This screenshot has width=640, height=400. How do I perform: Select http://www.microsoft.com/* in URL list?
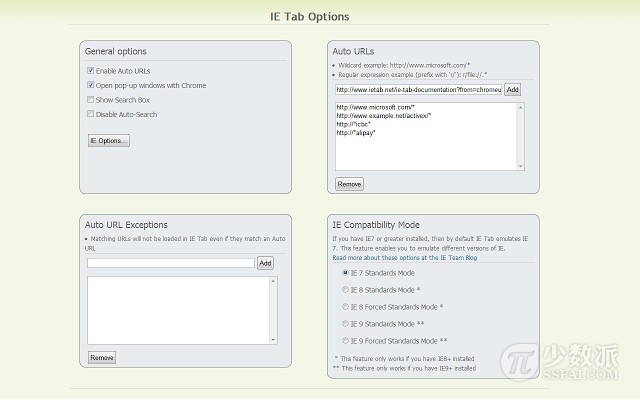pos(376,107)
